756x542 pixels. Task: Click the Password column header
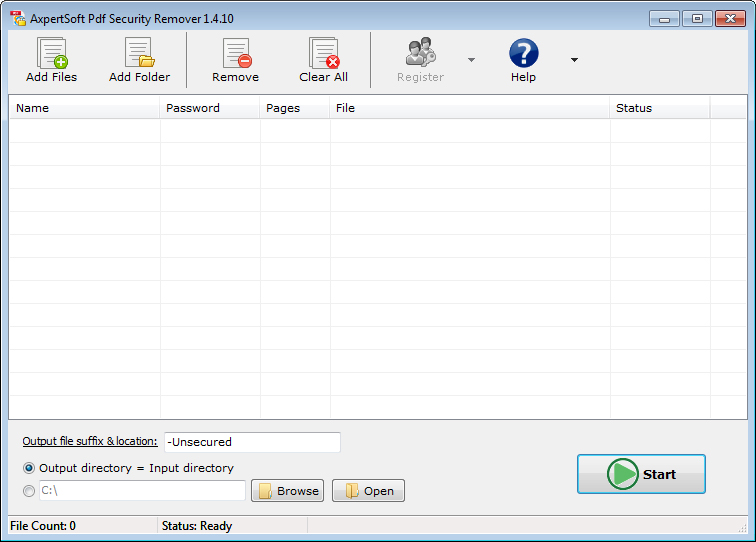[210, 108]
